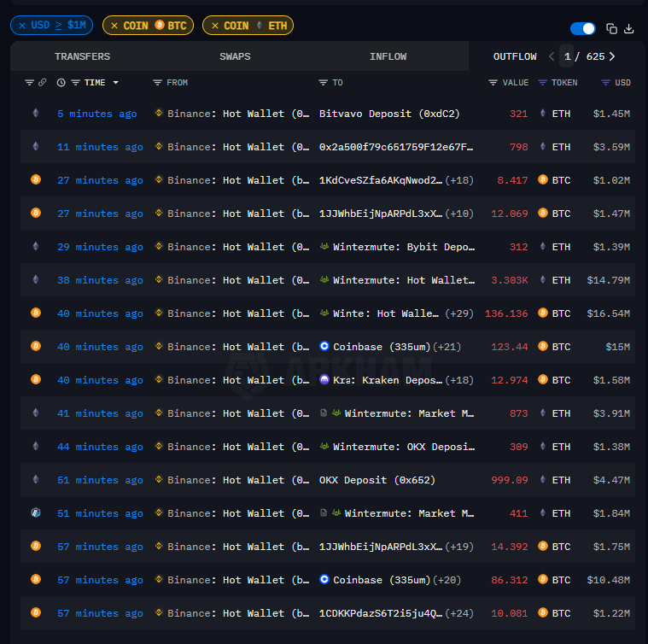
Task: Go to next page arrow
Action: coord(612,56)
